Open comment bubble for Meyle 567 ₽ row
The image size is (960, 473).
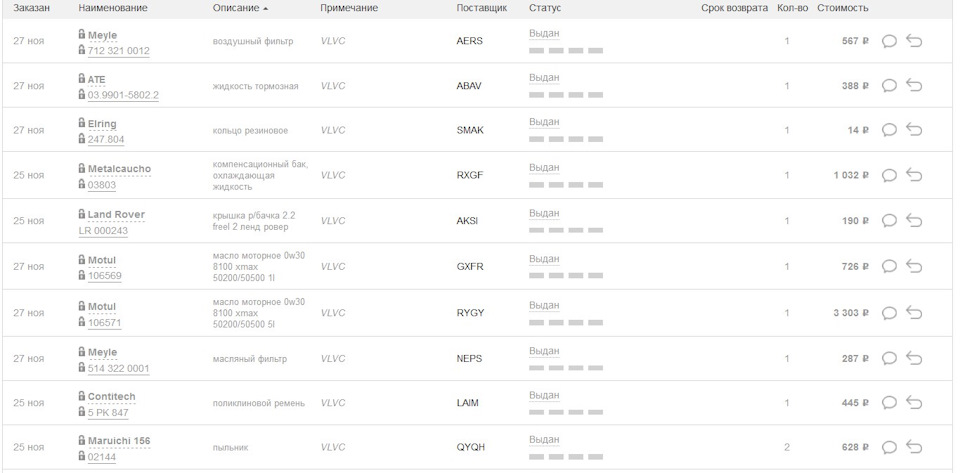(888, 41)
